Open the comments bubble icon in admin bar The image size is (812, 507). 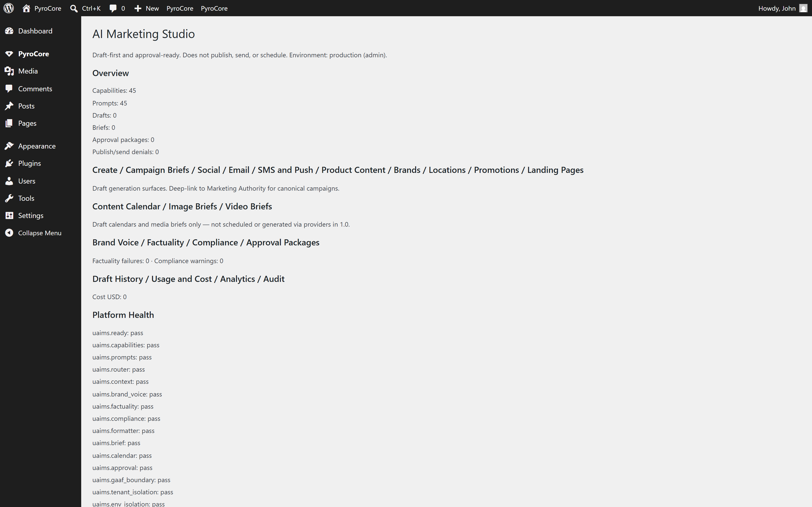click(113, 8)
